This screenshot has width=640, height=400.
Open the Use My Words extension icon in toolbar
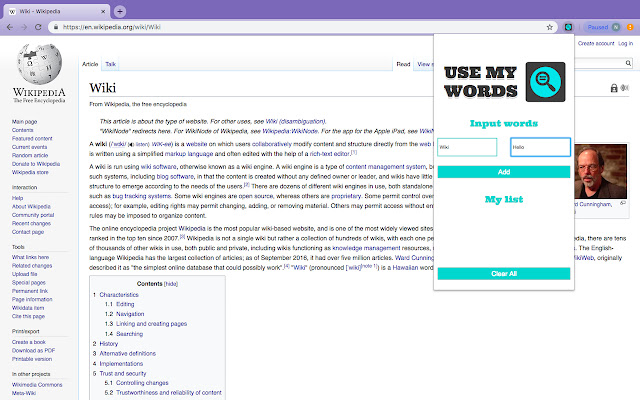point(568,27)
